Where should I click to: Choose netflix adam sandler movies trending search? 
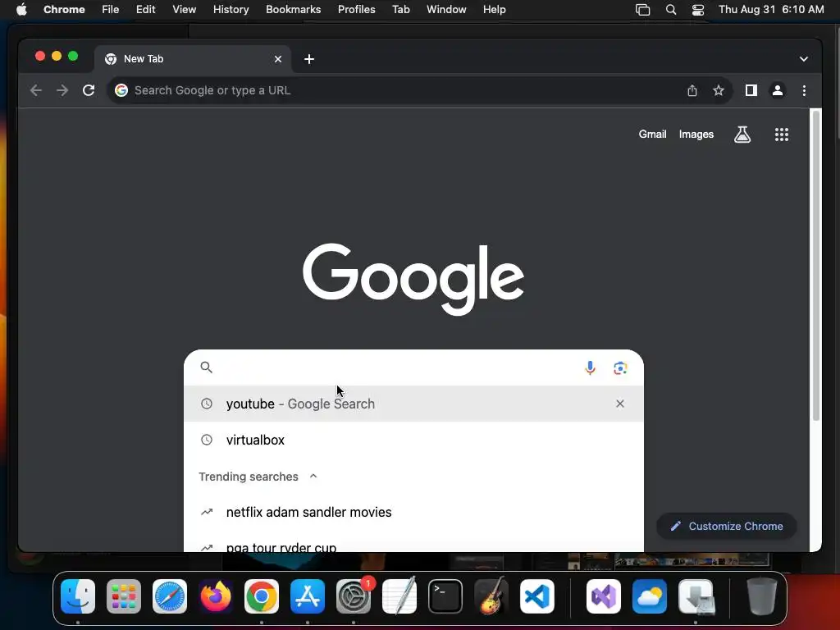pyautogui.click(x=413, y=512)
